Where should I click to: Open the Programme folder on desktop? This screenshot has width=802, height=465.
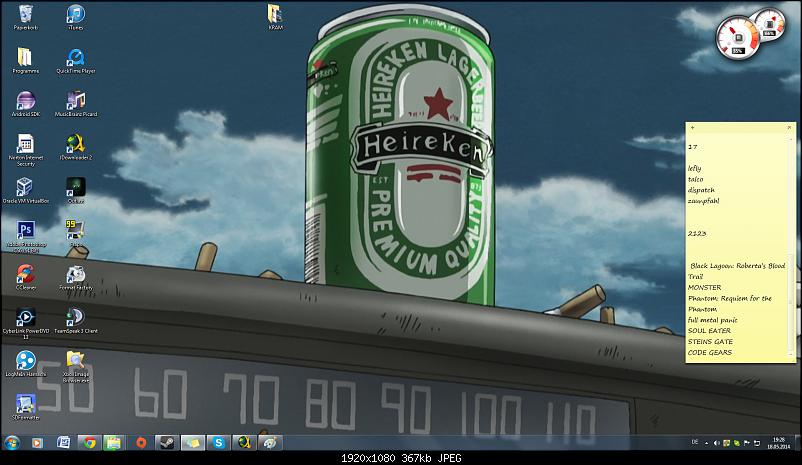(x=25, y=60)
